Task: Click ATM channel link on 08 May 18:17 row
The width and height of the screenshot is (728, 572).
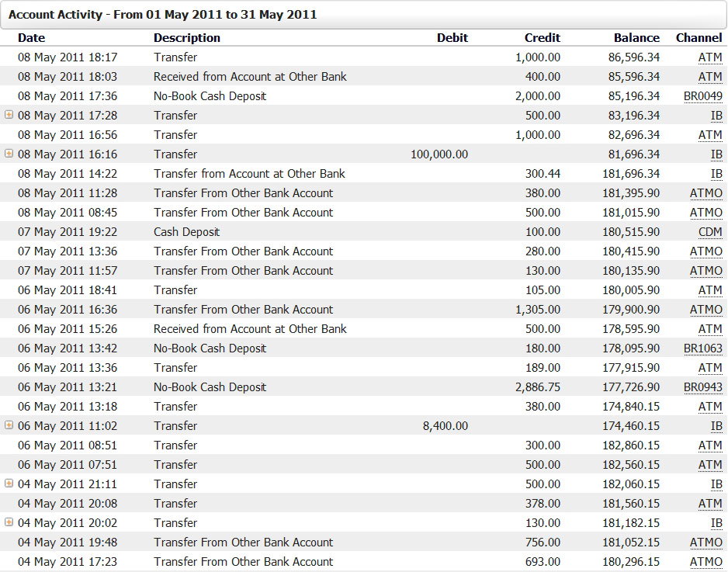Action: coord(710,57)
